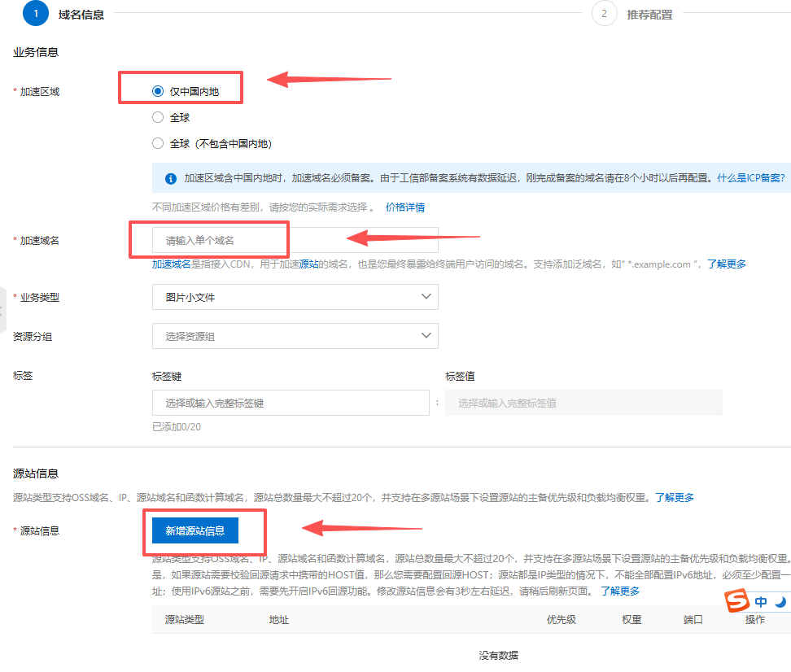Open the 价格详情 link
Image resolution: width=791 pixels, height=672 pixels.
tap(405, 207)
